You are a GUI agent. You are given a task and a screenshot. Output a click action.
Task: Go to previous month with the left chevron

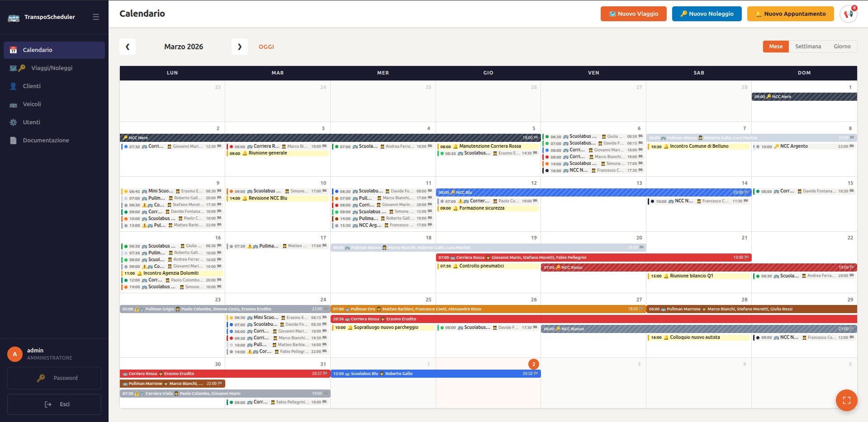click(128, 46)
